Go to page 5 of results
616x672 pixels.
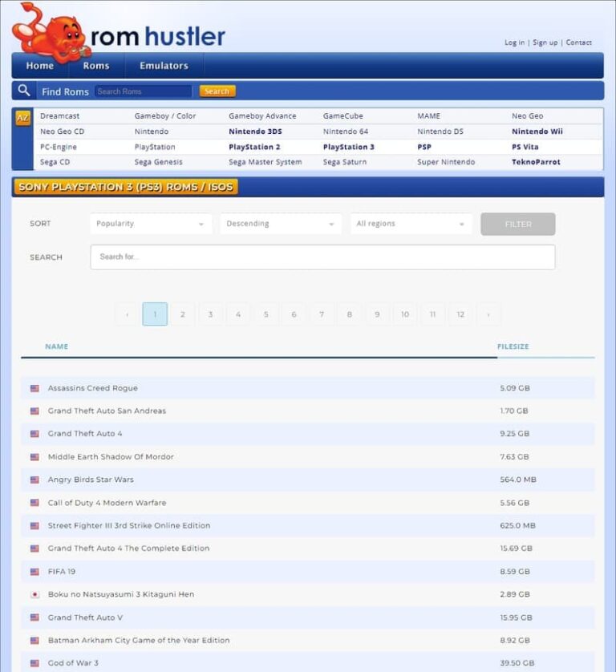(265, 314)
